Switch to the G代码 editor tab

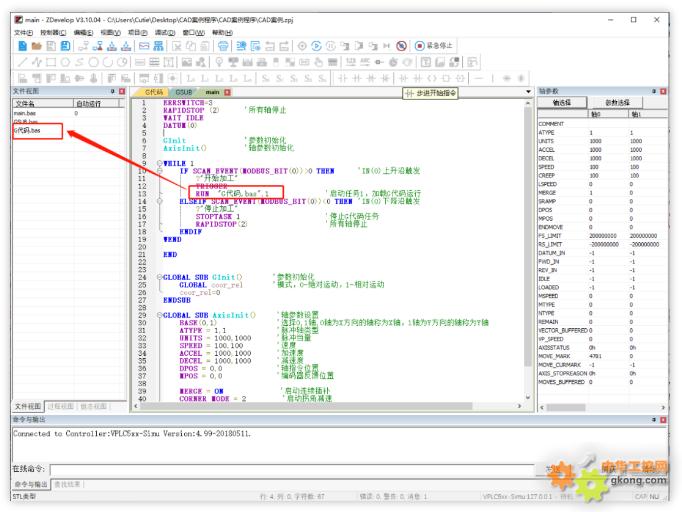[x=154, y=92]
